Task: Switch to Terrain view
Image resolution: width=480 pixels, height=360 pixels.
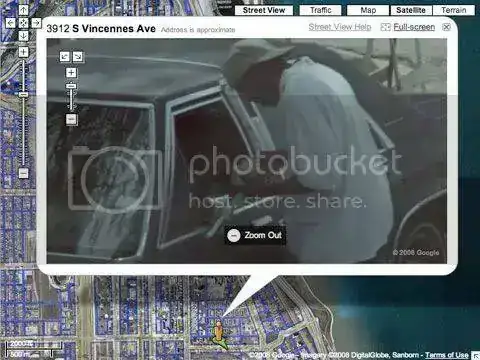Action: point(454,10)
